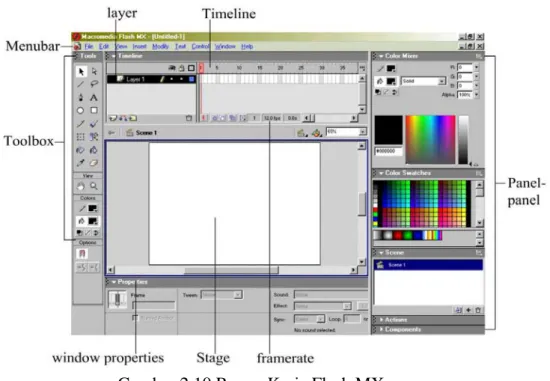Click Duplicate Scene button in Scene panel
The image size is (550, 381).
(x=458, y=310)
